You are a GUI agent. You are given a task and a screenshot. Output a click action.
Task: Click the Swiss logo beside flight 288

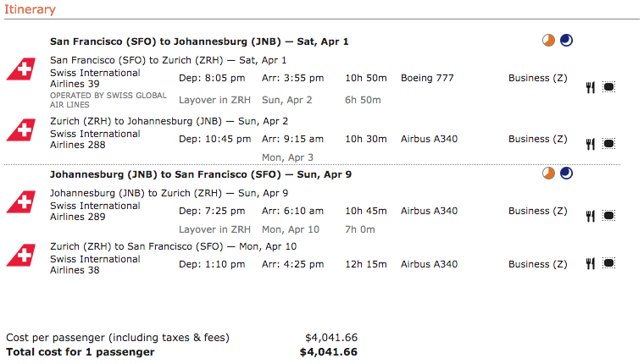tap(21, 130)
